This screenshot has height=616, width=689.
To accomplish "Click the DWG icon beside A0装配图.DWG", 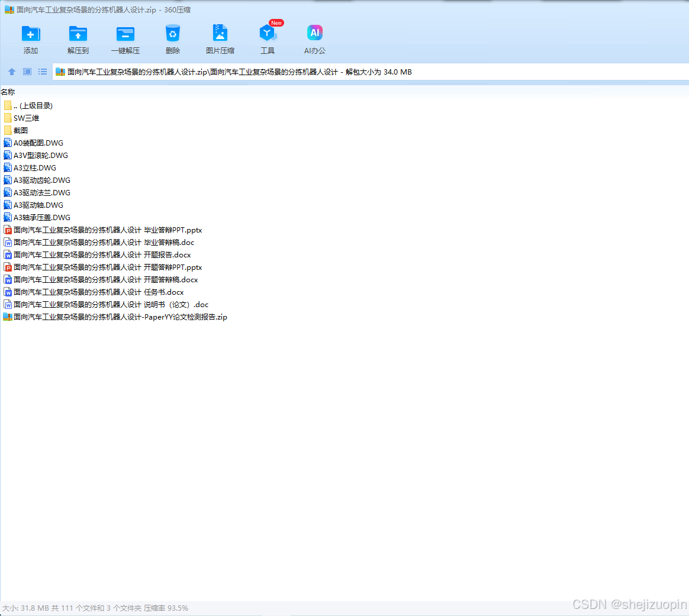I will 8,143.
